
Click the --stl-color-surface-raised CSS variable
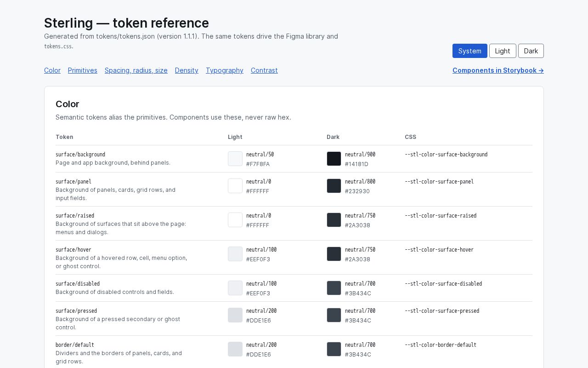coord(441,216)
